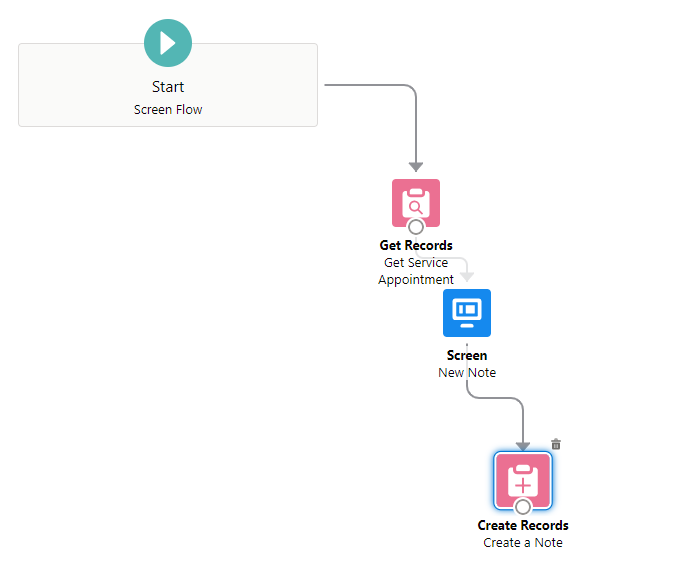Click the "Get Service Appointment" description
This screenshot has width=679, height=575.
416,271
